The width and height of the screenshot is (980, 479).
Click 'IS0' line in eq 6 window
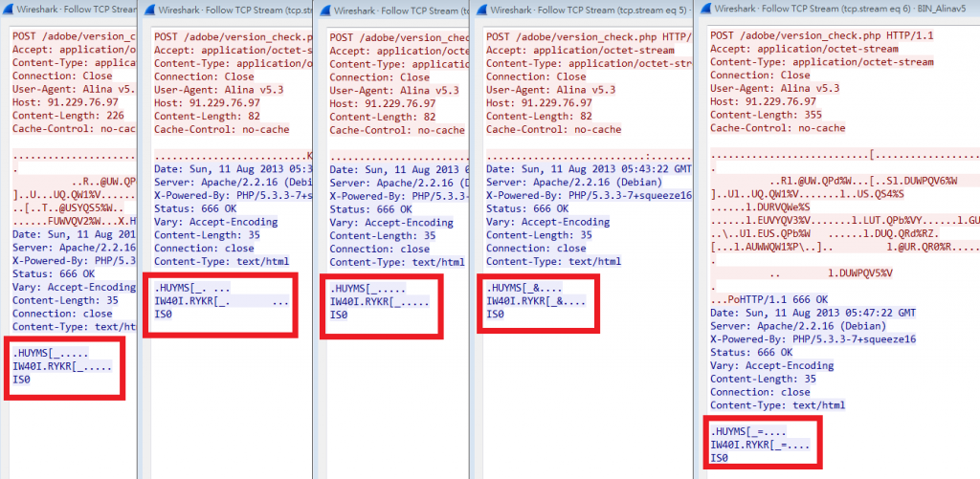tap(720, 458)
